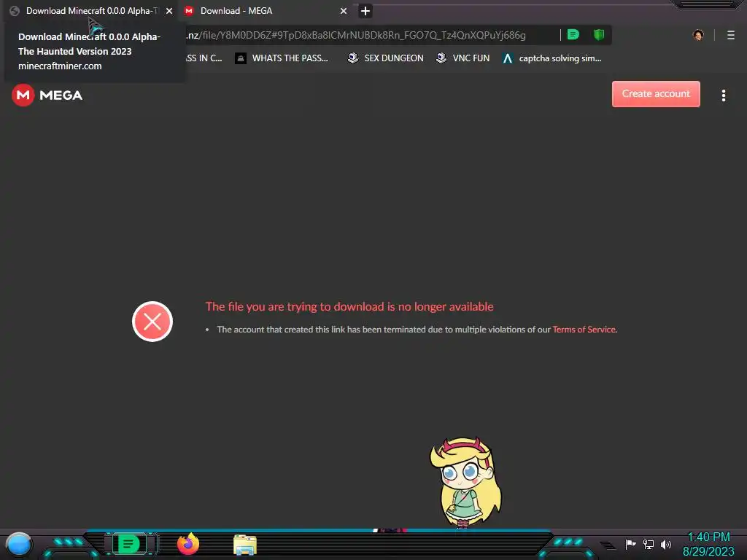Click the Create account button
The height and width of the screenshot is (560, 747).
[656, 94]
